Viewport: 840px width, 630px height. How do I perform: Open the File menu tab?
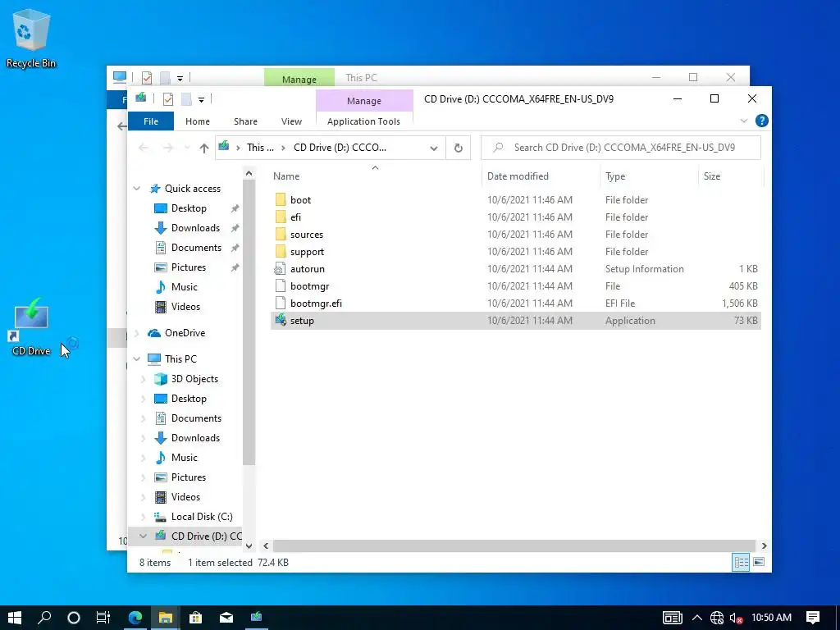coord(151,121)
